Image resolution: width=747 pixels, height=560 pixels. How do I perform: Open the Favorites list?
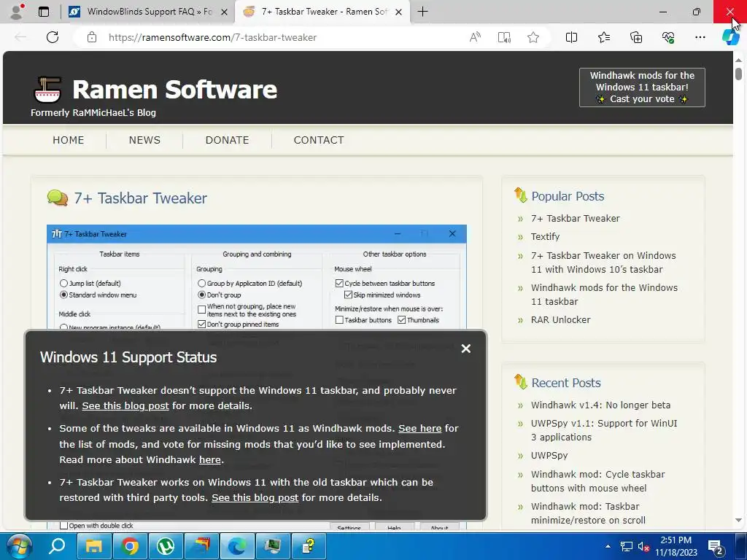point(603,37)
